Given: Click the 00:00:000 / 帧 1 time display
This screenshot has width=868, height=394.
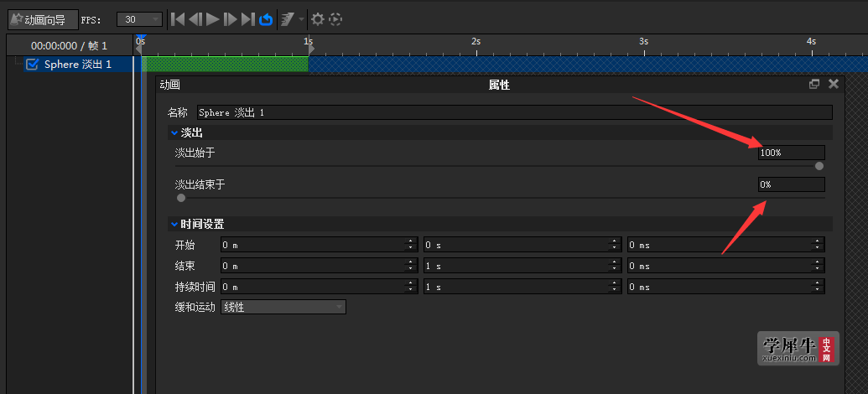Looking at the screenshot, I should click(70, 46).
